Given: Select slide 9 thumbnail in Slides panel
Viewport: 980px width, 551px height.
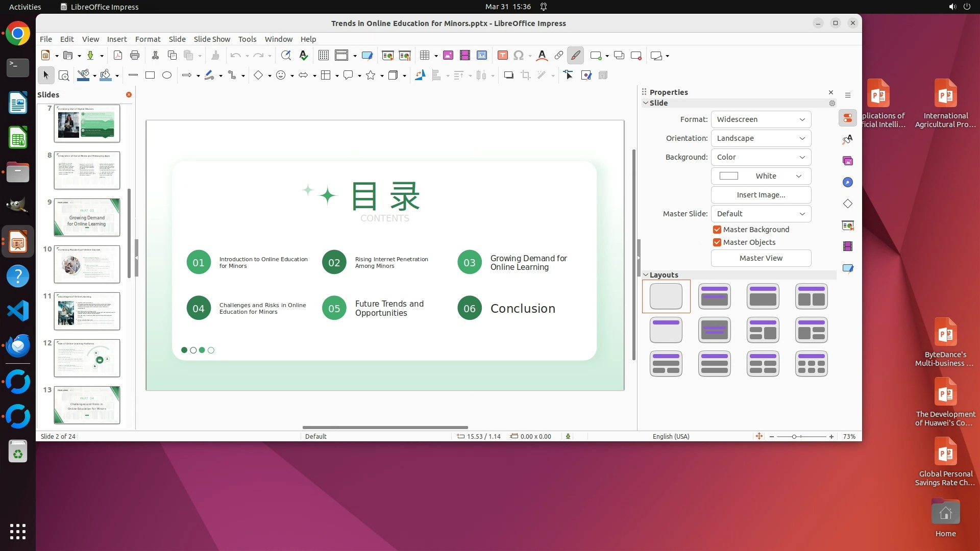Looking at the screenshot, I should (87, 217).
